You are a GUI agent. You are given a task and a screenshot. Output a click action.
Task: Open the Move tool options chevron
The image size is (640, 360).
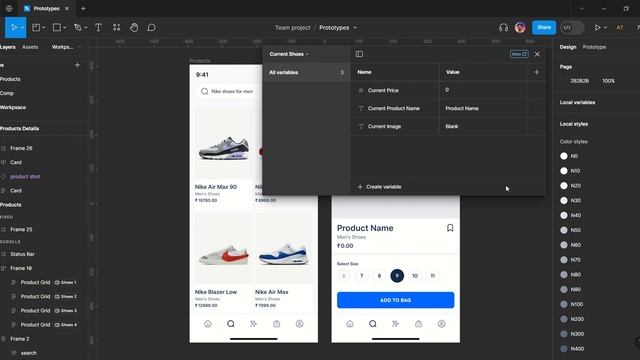click(x=22, y=27)
